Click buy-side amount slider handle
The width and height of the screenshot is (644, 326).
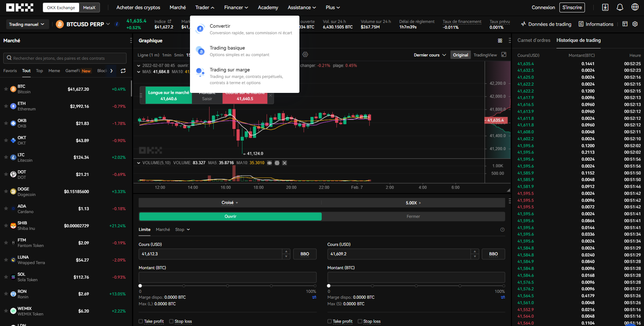coord(140,286)
